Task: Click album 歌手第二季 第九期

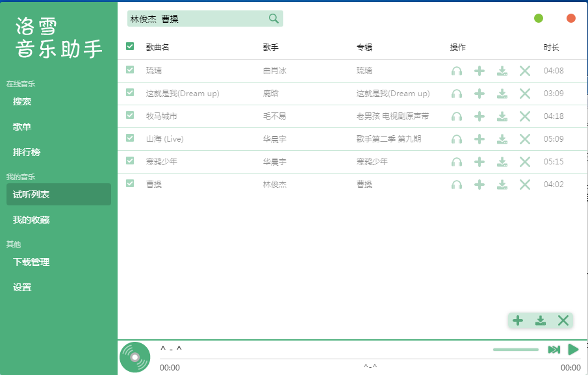Action: coord(389,139)
